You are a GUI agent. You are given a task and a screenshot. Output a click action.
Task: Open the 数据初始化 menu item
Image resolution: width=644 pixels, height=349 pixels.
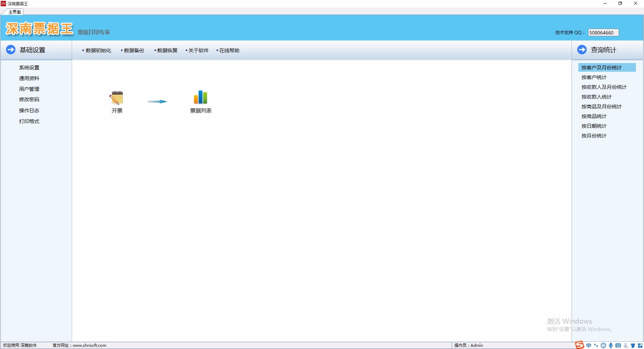[98, 50]
